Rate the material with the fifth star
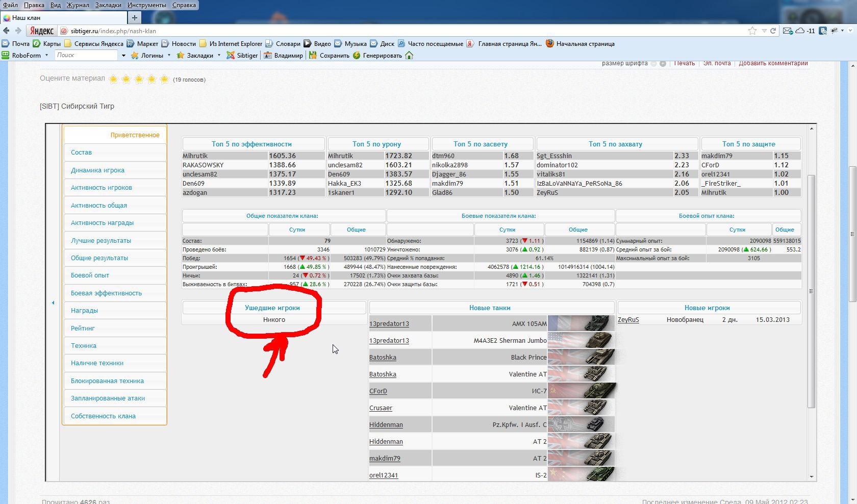This screenshot has width=857, height=504. [164, 80]
